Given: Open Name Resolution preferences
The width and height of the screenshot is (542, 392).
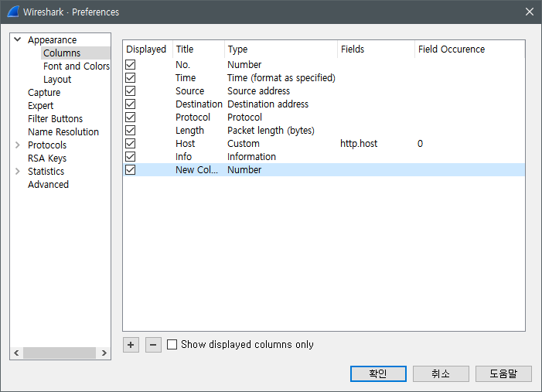Looking at the screenshot, I should pos(63,132).
